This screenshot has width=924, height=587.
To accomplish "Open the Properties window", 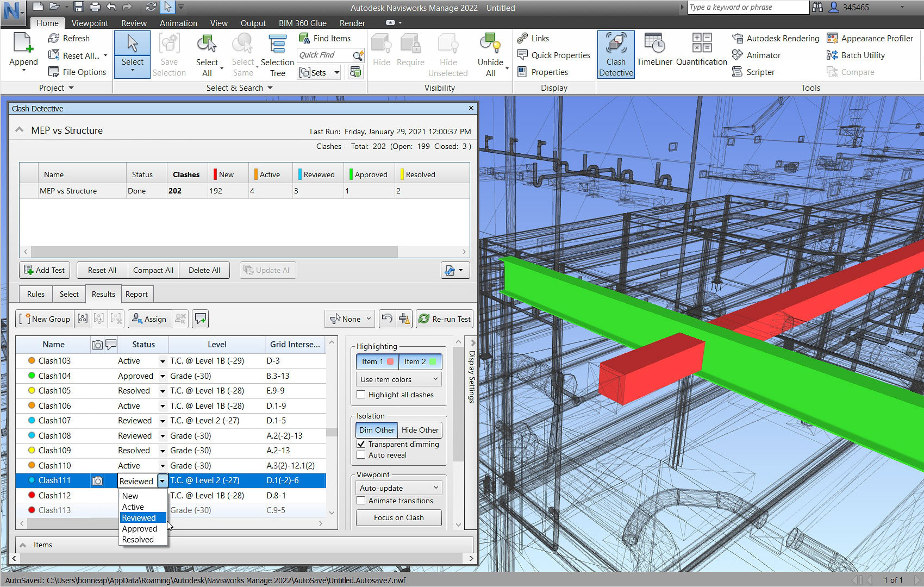I will 542,72.
